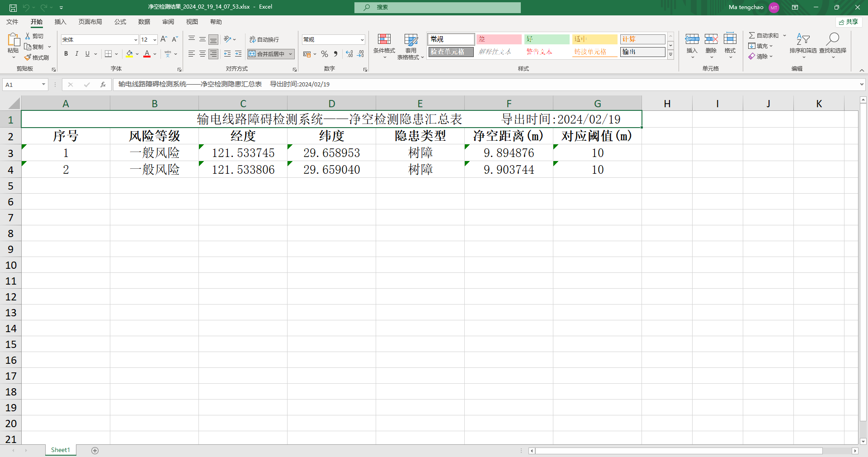Expand the cell styles gallery

coord(671,55)
